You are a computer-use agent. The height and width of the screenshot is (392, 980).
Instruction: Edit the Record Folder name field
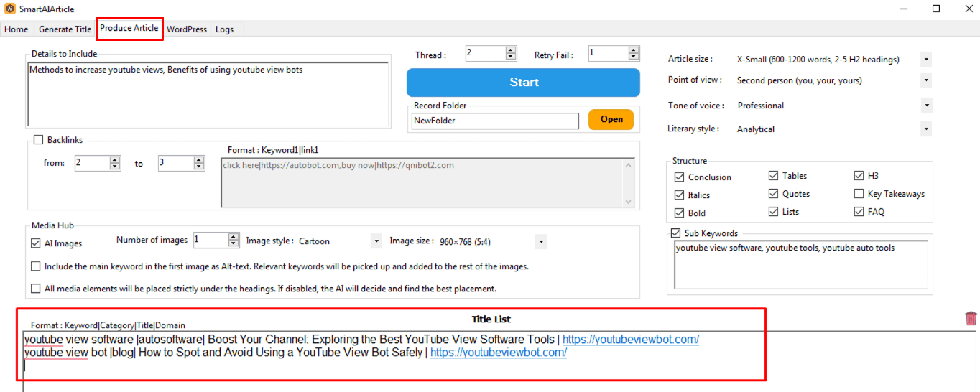tap(495, 121)
